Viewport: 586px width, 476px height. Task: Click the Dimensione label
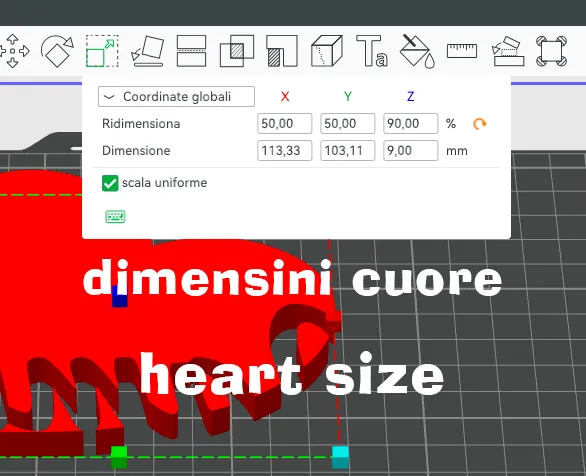coord(136,151)
